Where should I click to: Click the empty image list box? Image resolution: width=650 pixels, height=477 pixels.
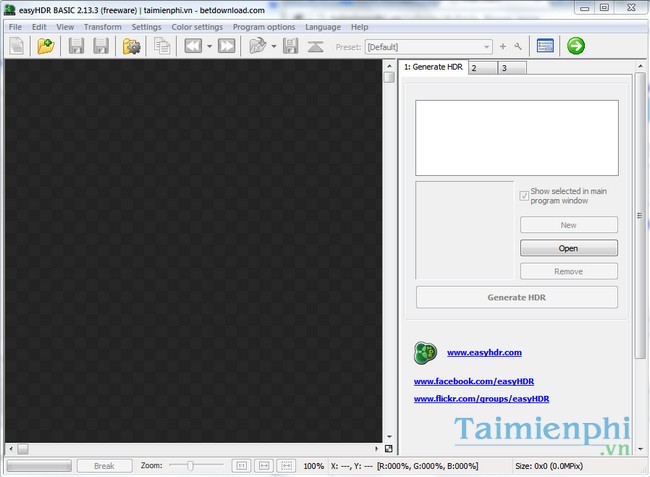tap(517, 138)
